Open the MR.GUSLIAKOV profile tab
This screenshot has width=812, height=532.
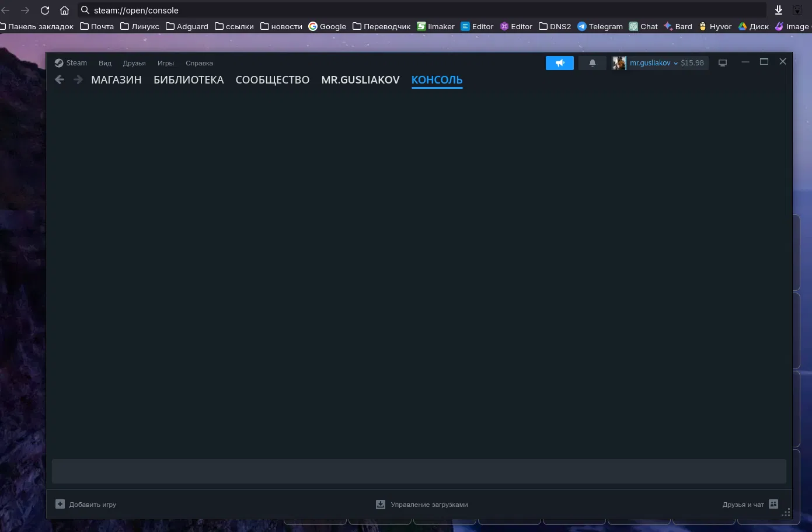[x=360, y=80]
